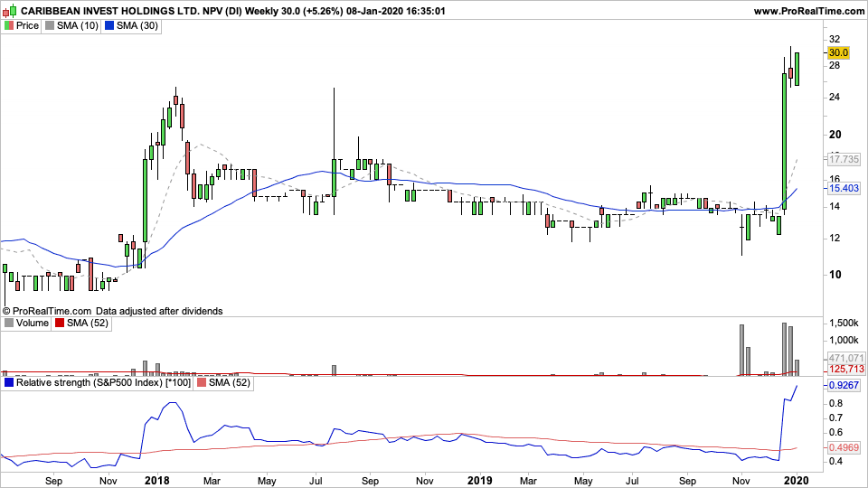Select the SMA (10) legend label
Viewport: 868px width, 488px height.
tap(78, 25)
